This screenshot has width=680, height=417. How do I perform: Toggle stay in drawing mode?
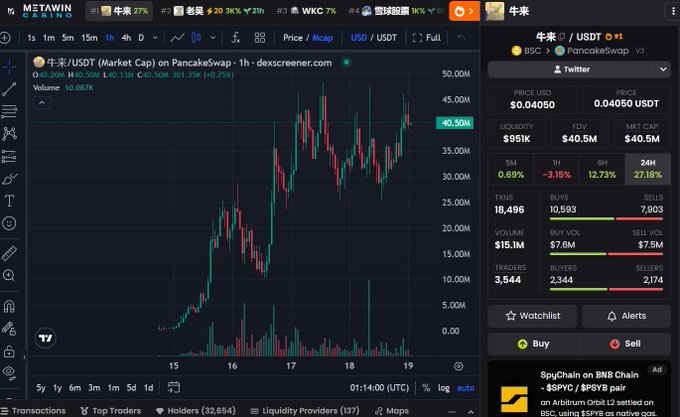tap(9, 329)
